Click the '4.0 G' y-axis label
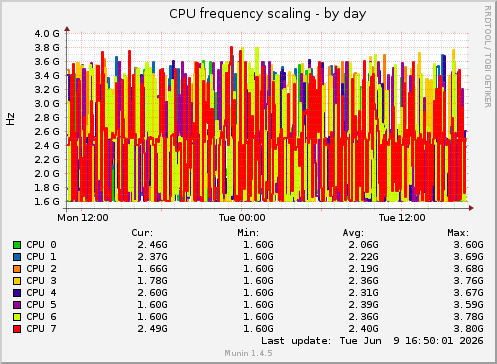This screenshot has height=364, width=497. [47, 34]
